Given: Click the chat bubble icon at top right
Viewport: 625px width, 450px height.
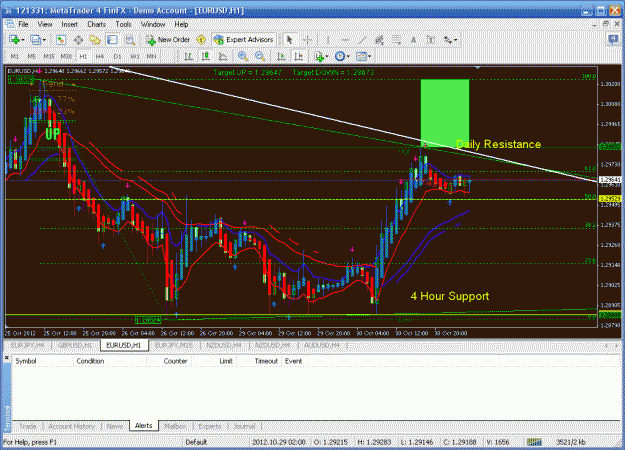Looking at the screenshot, I should pos(613,39).
